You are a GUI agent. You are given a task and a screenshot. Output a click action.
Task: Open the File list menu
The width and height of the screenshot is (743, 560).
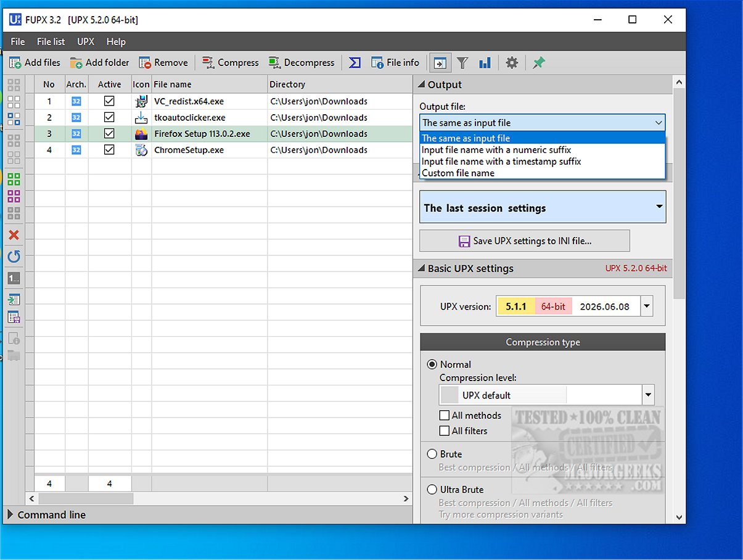(x=51, y=41)
